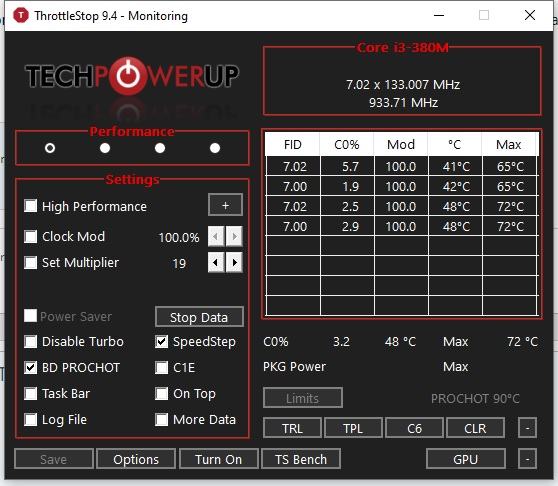Click the 2.5 C0% cell

pyautogui.click(x=347, y=206)
